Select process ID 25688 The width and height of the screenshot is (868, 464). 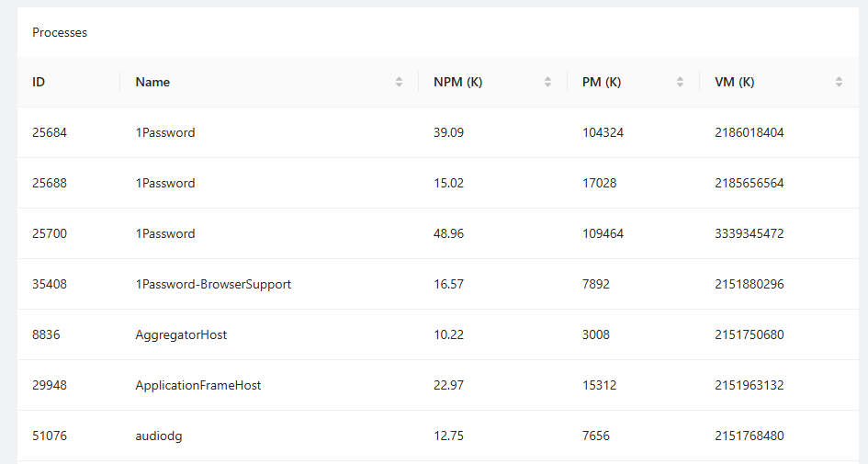pos(50,183)
